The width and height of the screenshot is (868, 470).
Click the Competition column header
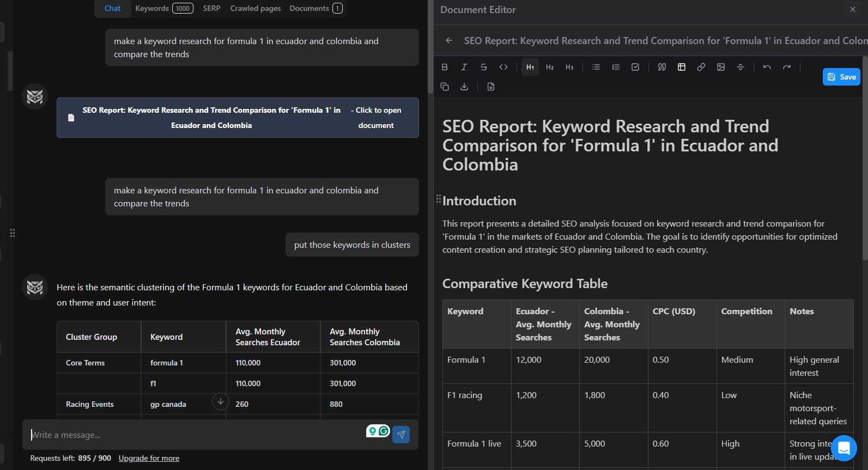point(750,324)
